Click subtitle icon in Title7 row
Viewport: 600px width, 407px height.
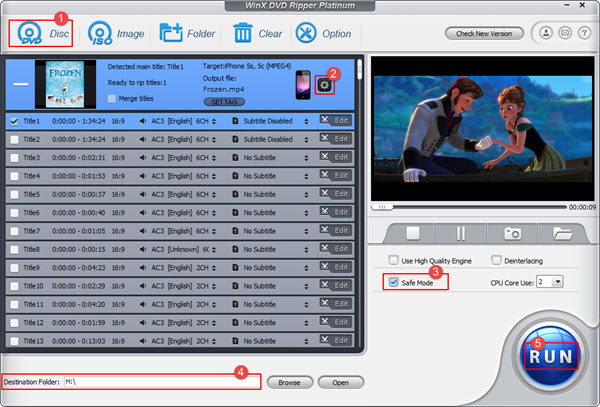click(x=235, y=231)
